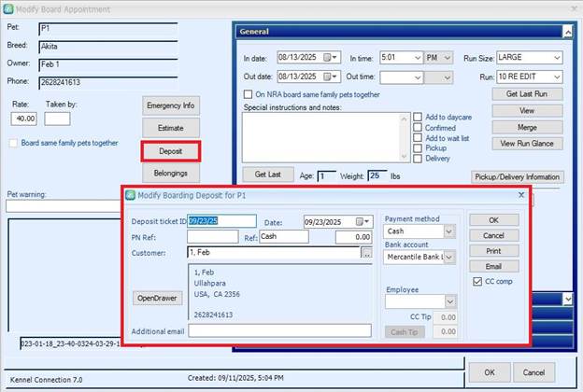
Task: Click the Print button in deposit dialog
Action: tap(493, 251)
